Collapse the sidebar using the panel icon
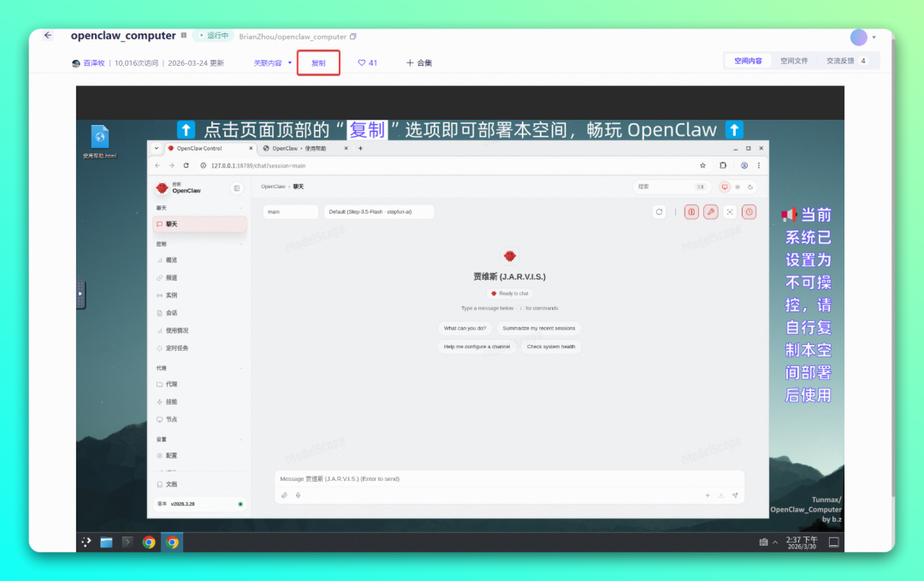This screenshot has height=581, width=924. (x=236, y=187)
